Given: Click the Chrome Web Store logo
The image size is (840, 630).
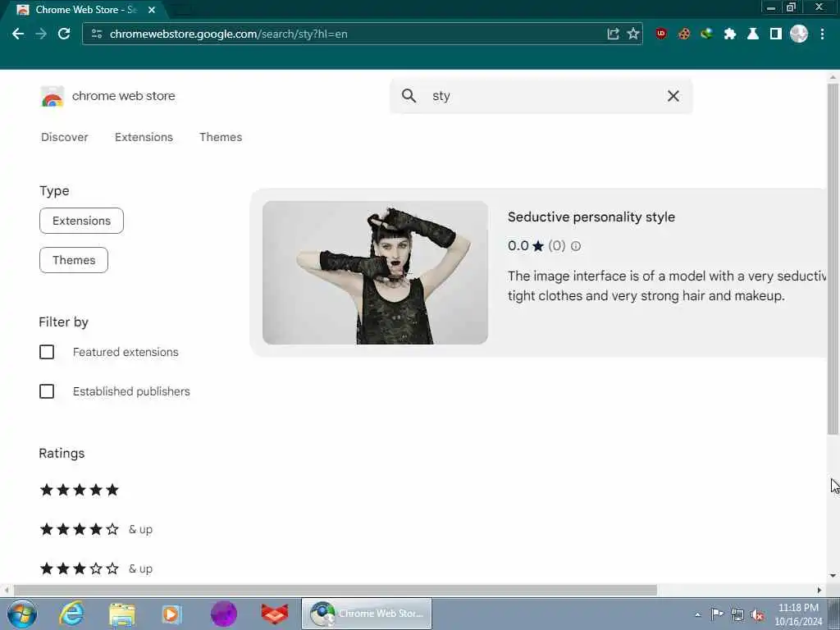Looking at the screenshot, I should click(x=52, y=97).
